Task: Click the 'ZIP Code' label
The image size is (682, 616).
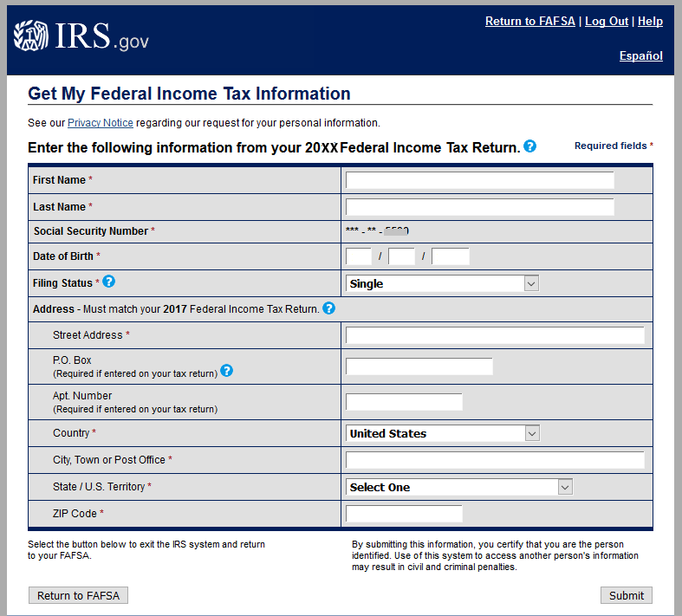Action: 75,514
